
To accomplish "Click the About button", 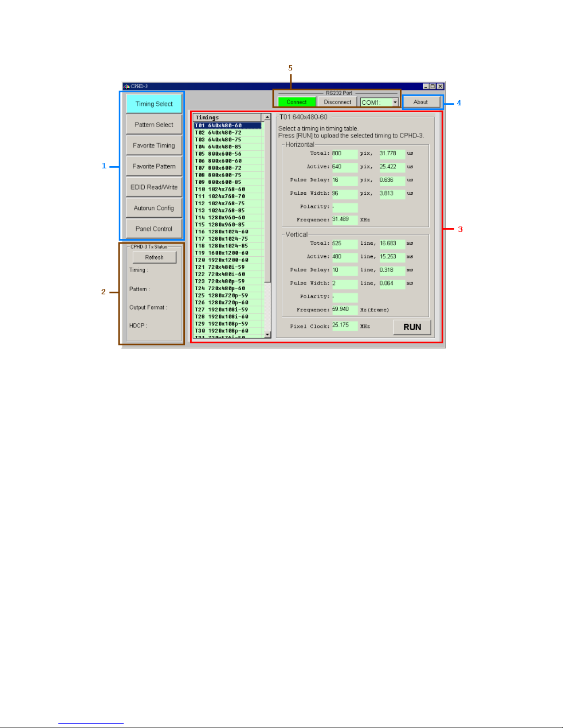I will [x=421, y=102].
